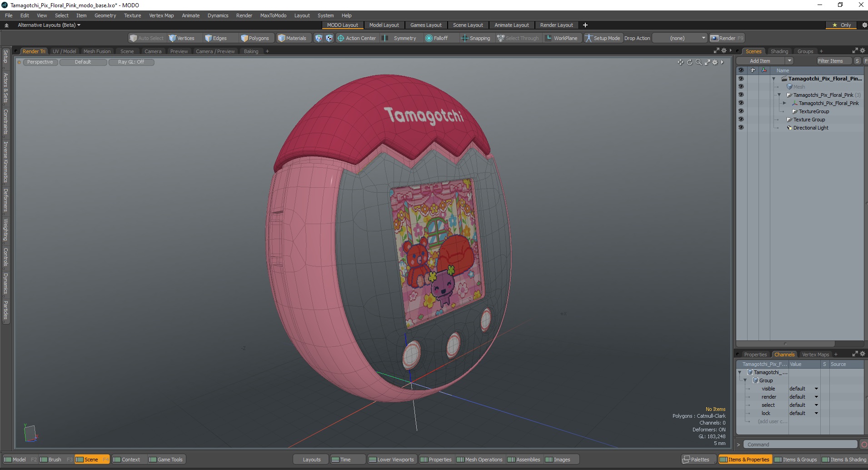
Task: Click the Command input field
Action: (801, 445)
